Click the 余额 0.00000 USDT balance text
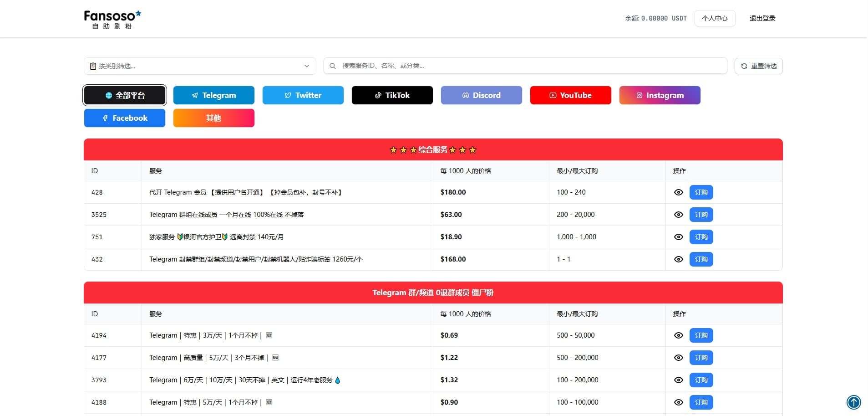The image size is (868, 416). [x=655, y=18]
